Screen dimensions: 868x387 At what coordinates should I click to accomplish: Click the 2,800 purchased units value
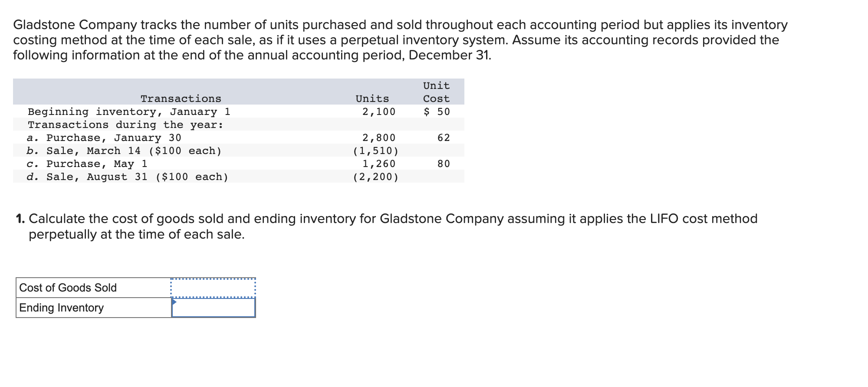pos(379,138)
